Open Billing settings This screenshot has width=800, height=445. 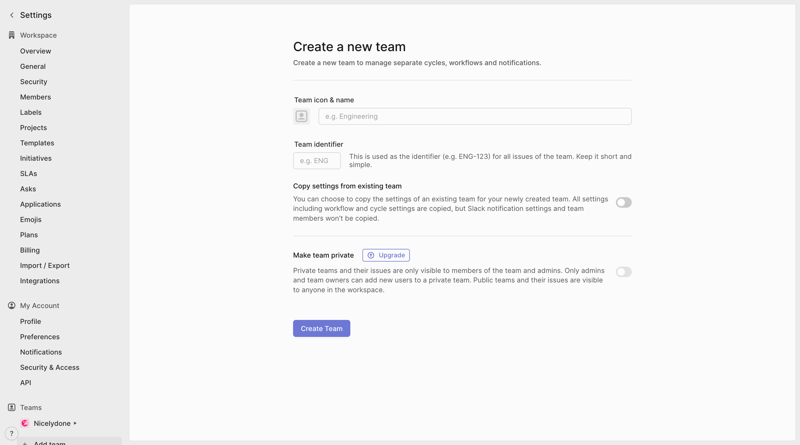pyautogui.click(x=30, y=250)
